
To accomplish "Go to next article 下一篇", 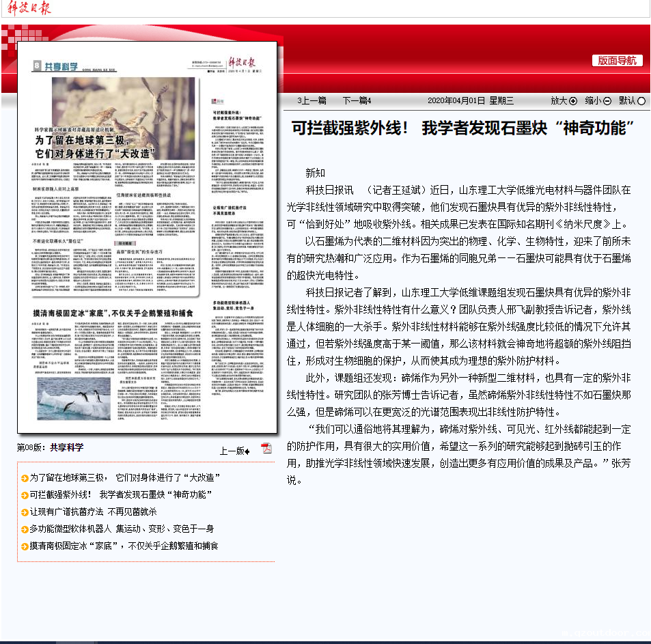I will [x=356, y=101].
